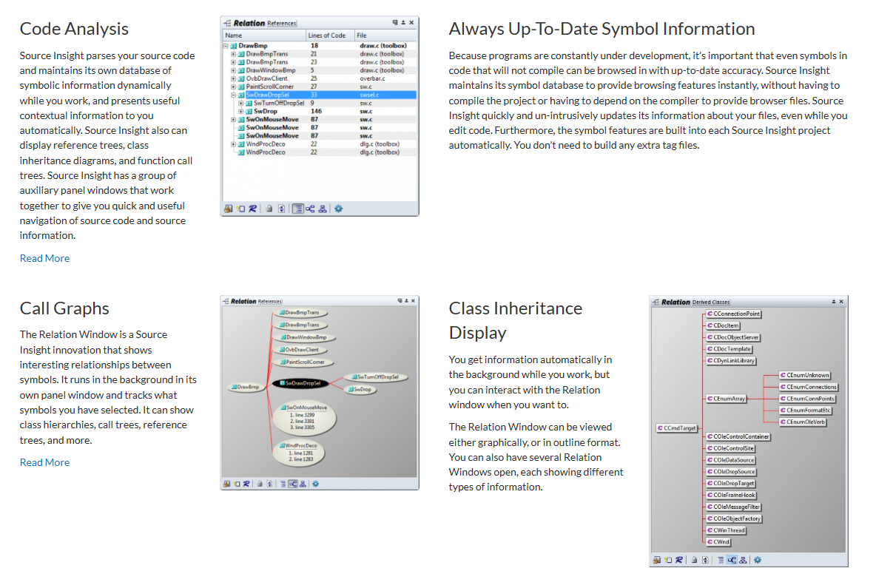The height and width of the screenshot is (588, 876).
Task: Click the WndProcDeco bubble in call graph
Action: [300, 453]
